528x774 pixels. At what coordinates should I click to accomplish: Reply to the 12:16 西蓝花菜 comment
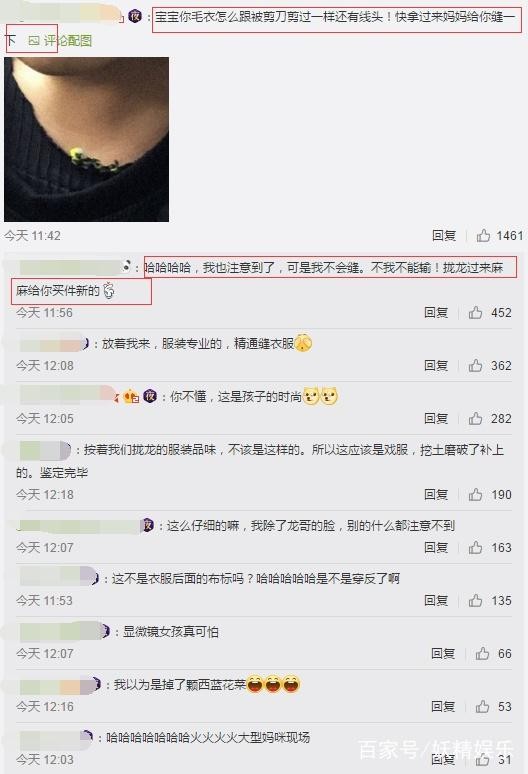443,706
